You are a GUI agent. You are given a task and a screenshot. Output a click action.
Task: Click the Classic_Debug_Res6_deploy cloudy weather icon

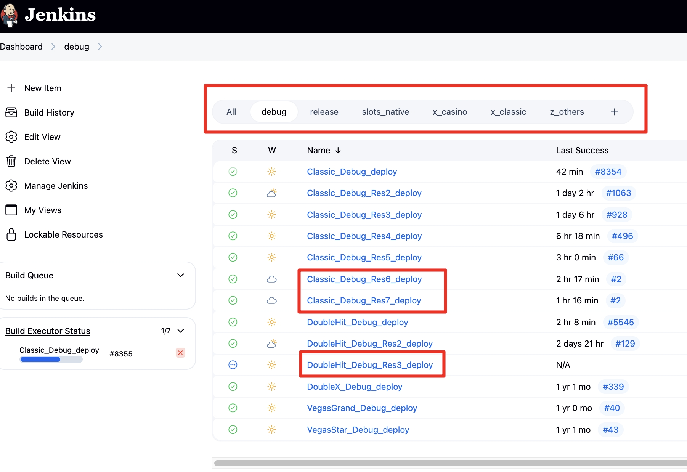271,279
